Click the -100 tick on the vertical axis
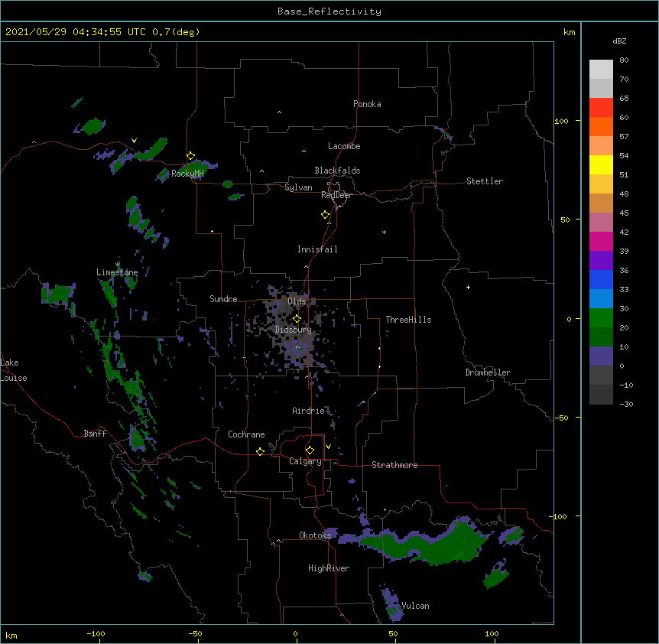The image size is (659, 644). pos(558,516)
